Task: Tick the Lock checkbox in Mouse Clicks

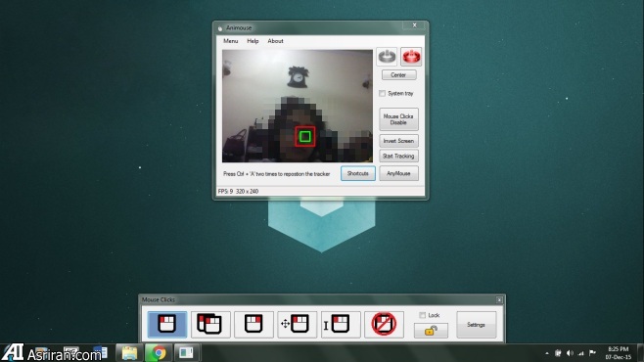Action: tap(422, 315)
